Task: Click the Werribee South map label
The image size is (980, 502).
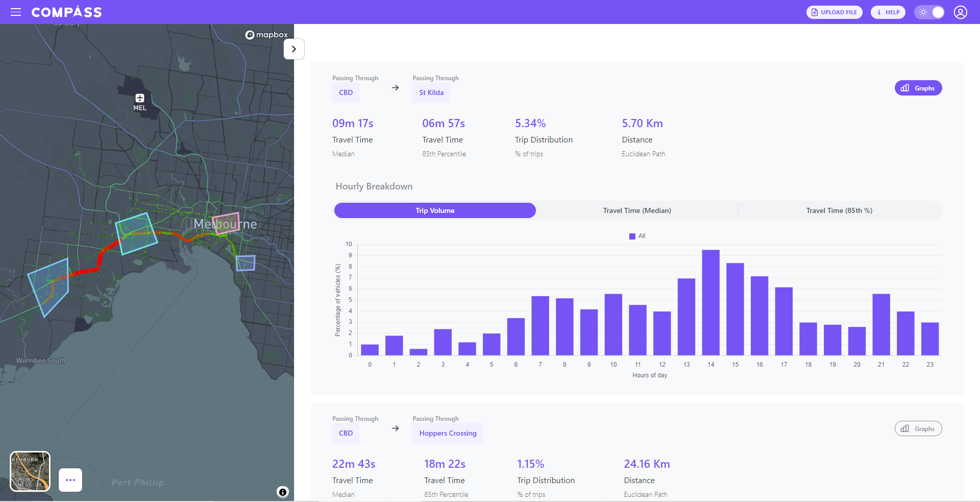Action: [41, 361]
